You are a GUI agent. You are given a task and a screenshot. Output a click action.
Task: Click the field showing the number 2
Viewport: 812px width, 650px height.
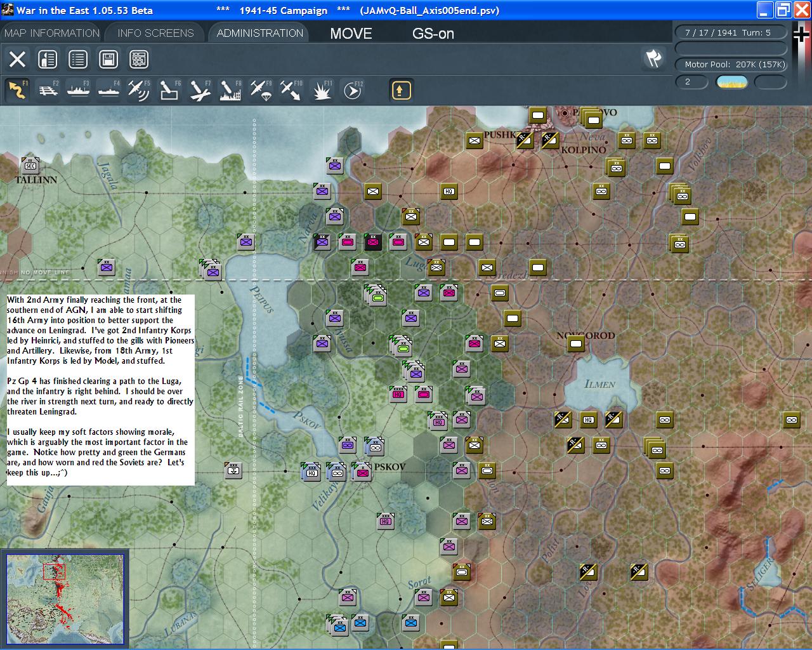pyautogui.click(x=692, y=82)
